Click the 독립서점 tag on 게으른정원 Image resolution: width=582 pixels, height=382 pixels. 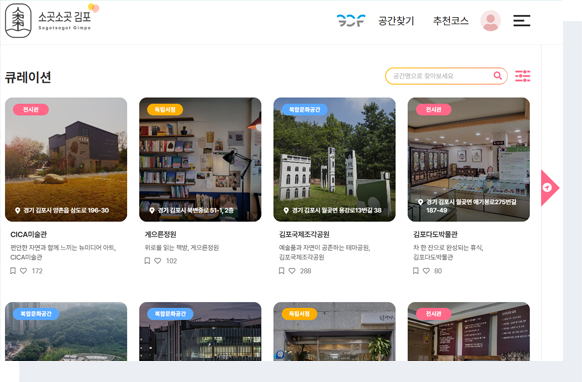click(165, 110)
